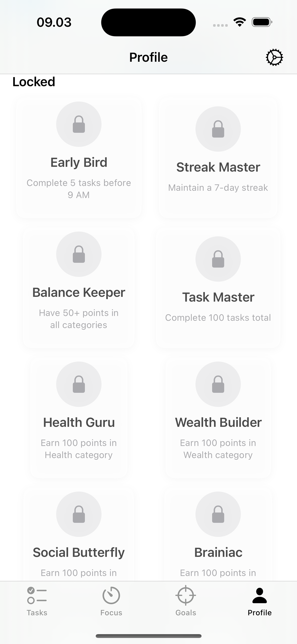297x644 pixels.
Task: Tap the Health Guru lock icon
Action: pos(79,384)
